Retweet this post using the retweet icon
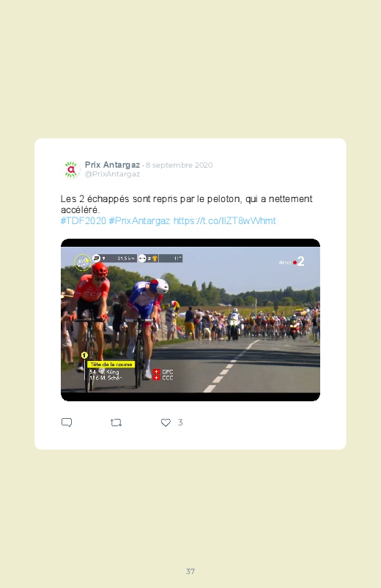Screen dimensions: 381x588 116,423
